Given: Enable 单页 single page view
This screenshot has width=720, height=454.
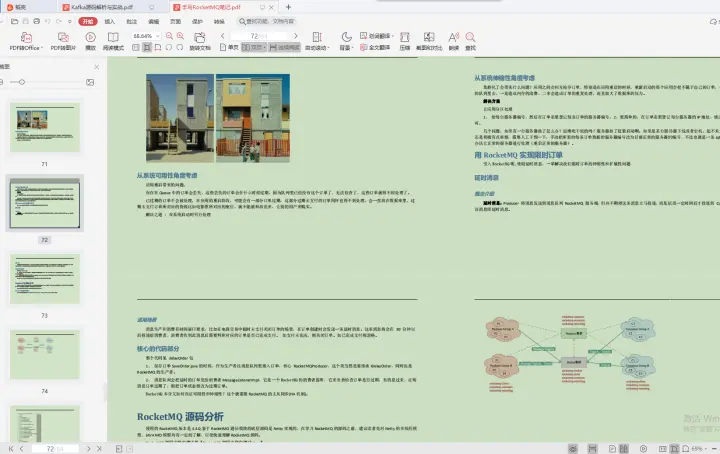Looking at the screenshot, I should pyautogui.click(x=229, y=47).
